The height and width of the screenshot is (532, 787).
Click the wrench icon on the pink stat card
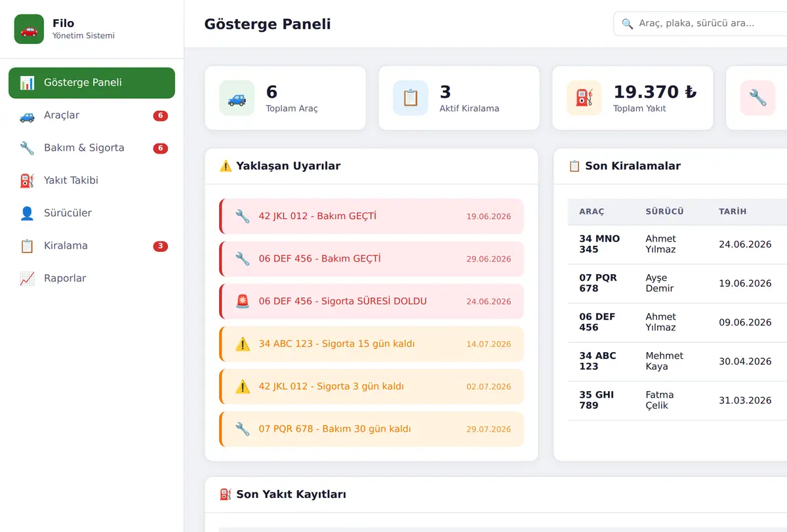757,98
